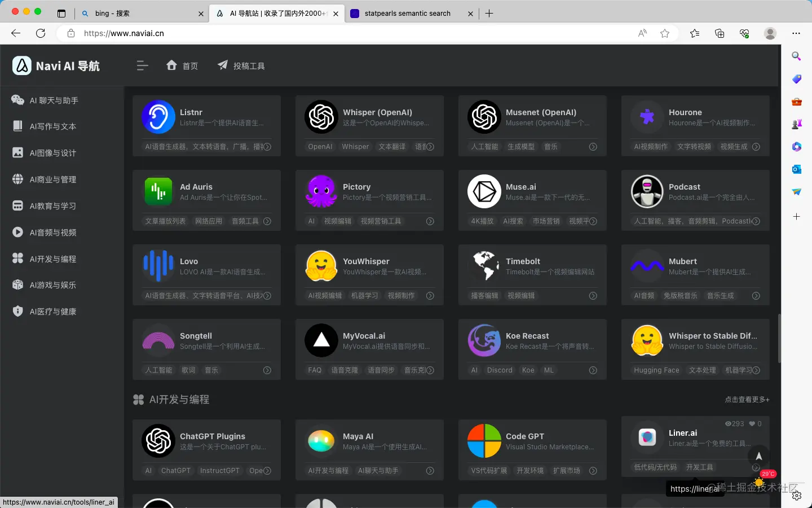Open the Lovo blue waveform icon

[158, 266]
